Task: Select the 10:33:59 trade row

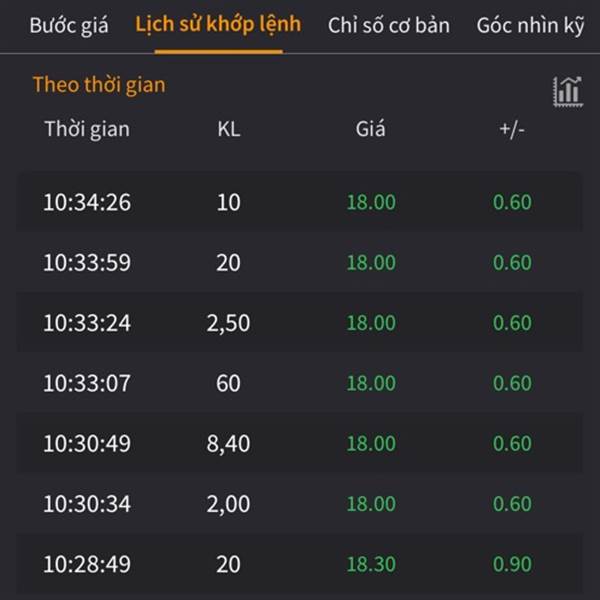Action: pos(300,262)
